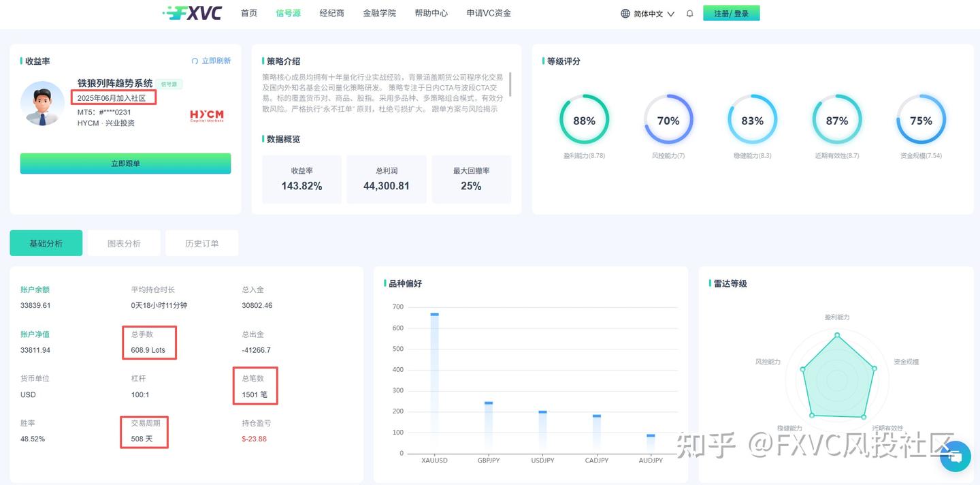Click the 88% 盈利能力 progress ring
Image resolution: width=980 pixels, height=485 pixels.
coord(585,121)
